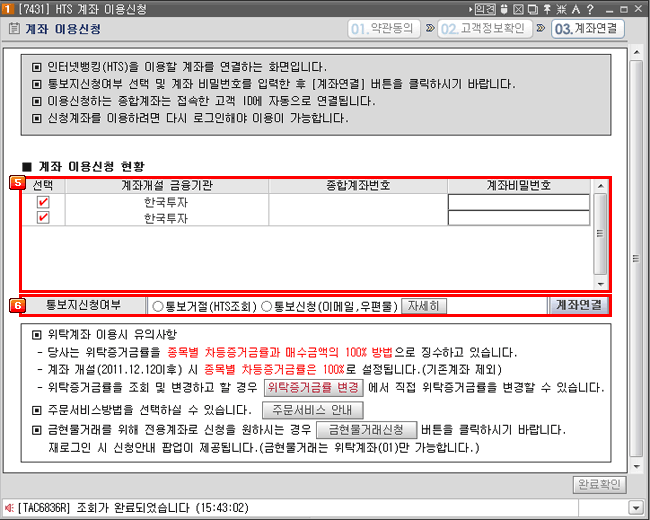Image resolution: width=650 pixels, height=520 pixels.
Task: Click main panel scrollbar down arrow
Action: point(636,467)
